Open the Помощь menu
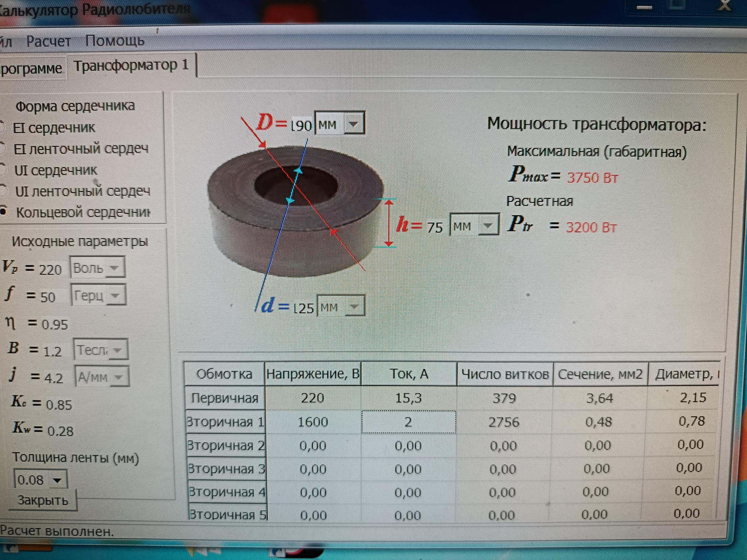Image resolution: width=747 pixels, height=560 pixels. pos(115,40)
